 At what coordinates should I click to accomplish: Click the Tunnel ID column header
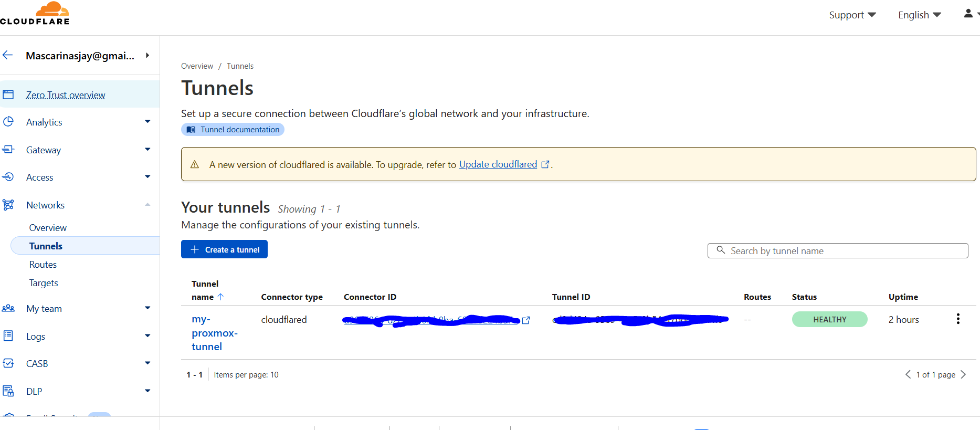point(571,297)
